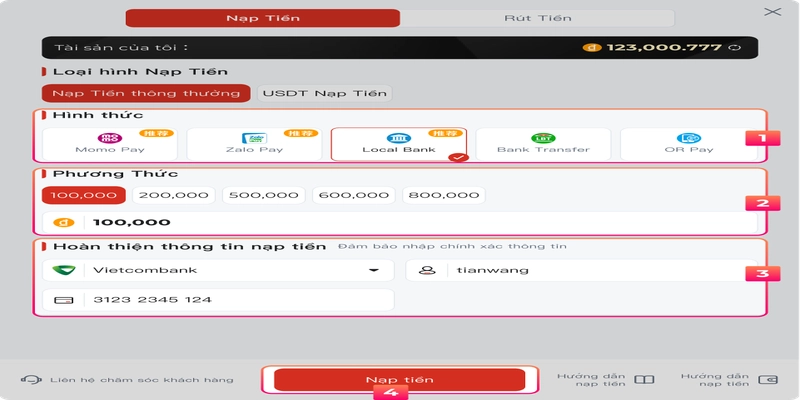800x400 pixels.
Task: Click the person icon beside tianwang
Action: pyautogui.click(x=427, y=270)
